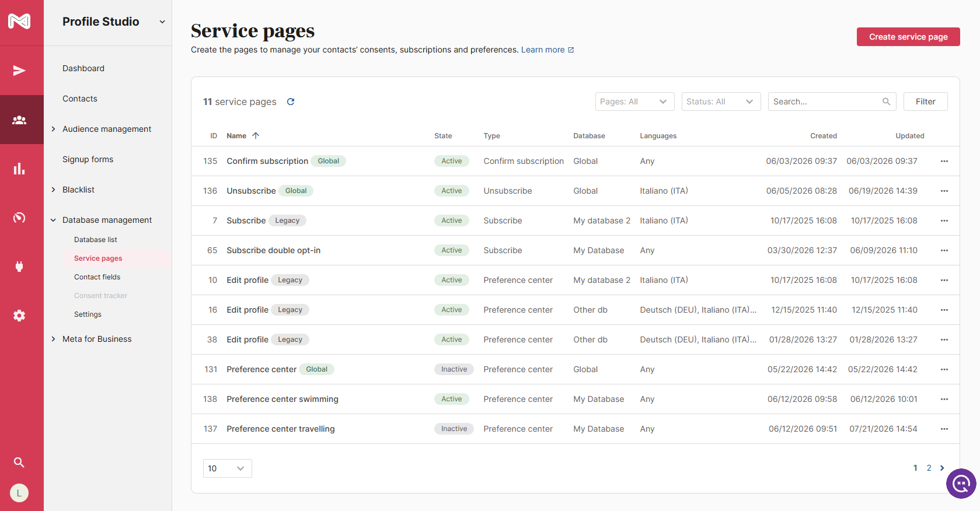Open the Automation gauge icon in sidebar
Image resolution: width=980 pixels, height=511 pixels.
[19, 218]
